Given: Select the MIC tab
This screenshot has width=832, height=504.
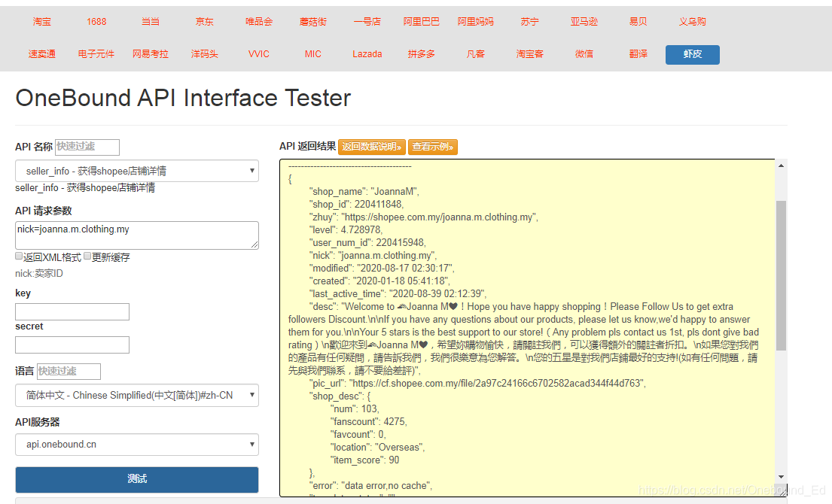Looking at the screenshot, I should coord(313,54).
